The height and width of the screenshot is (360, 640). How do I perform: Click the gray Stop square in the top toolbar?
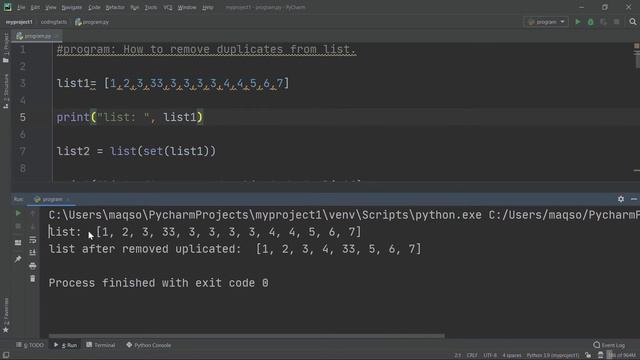pyautogui.click(x=617, y=22)
